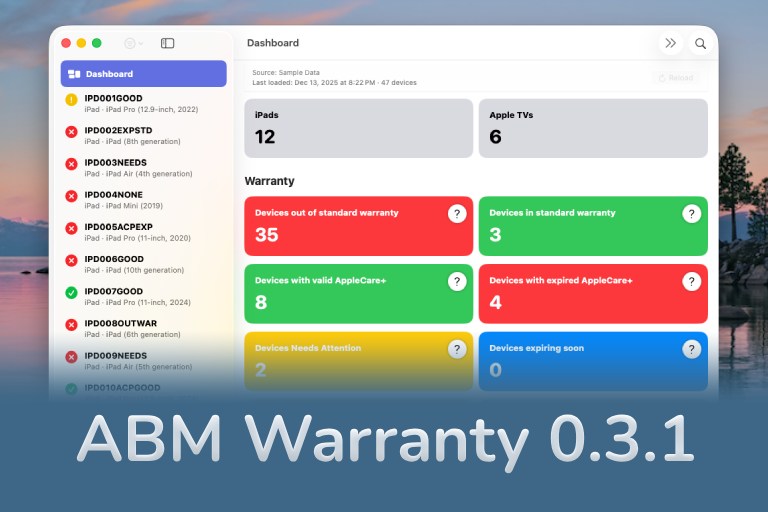This screenshot has width=768, height=512.
Task: Open the search magnifier
Action: click(x=700, y=44)
